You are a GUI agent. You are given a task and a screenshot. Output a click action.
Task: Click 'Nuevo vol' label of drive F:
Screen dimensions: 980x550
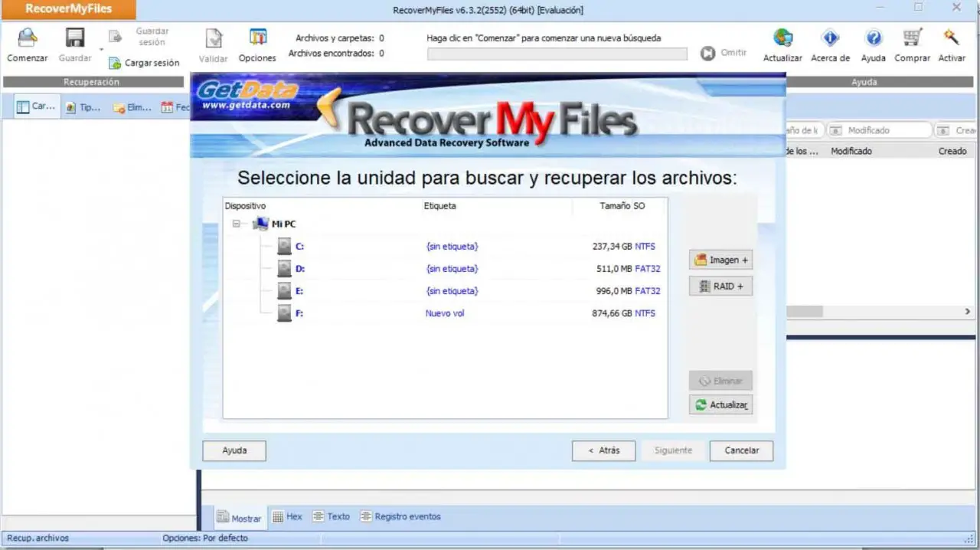pyautogui.click(x=445, y=313)
